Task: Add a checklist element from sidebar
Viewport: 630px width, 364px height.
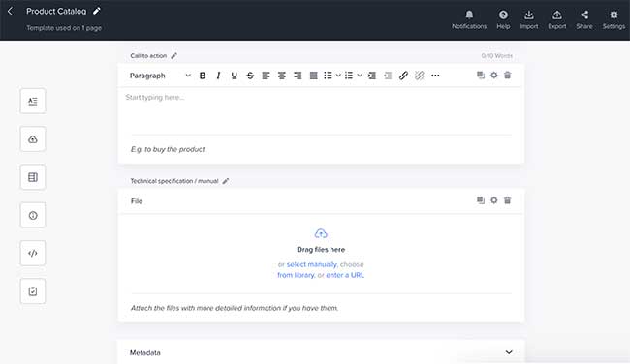Action: [x=33, y=291]
